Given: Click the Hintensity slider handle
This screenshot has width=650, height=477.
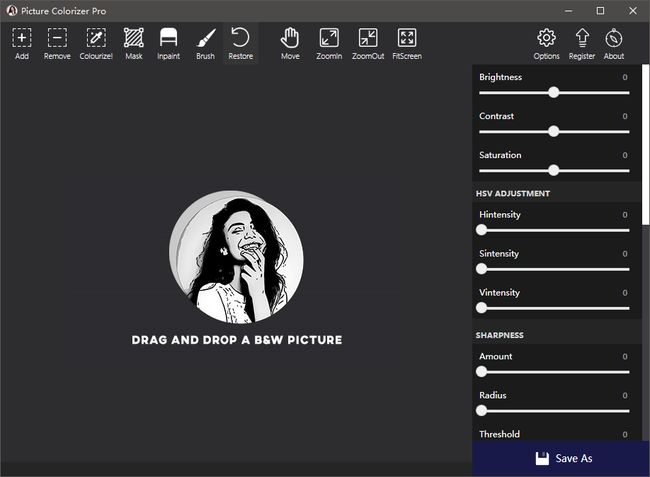Looking at the screenshot, I should (481, 230).
